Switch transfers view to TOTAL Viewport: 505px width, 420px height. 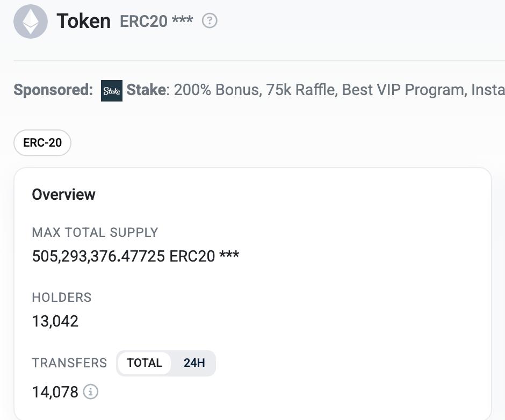(x=145, y=363)
